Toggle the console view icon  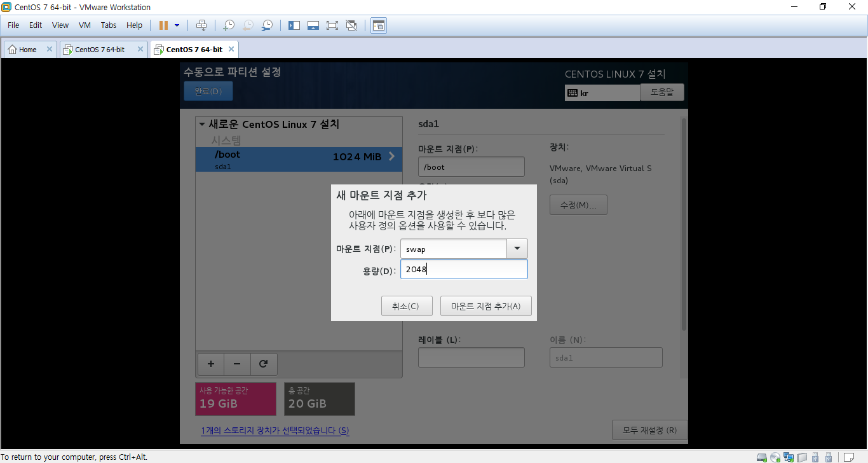click(x=379, y=25)
